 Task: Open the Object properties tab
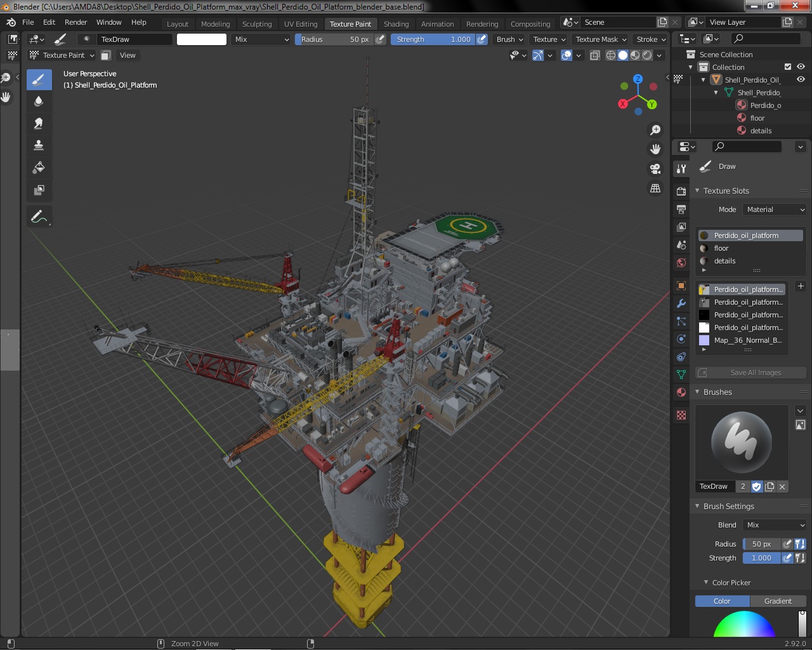click(x=681, y=286)
